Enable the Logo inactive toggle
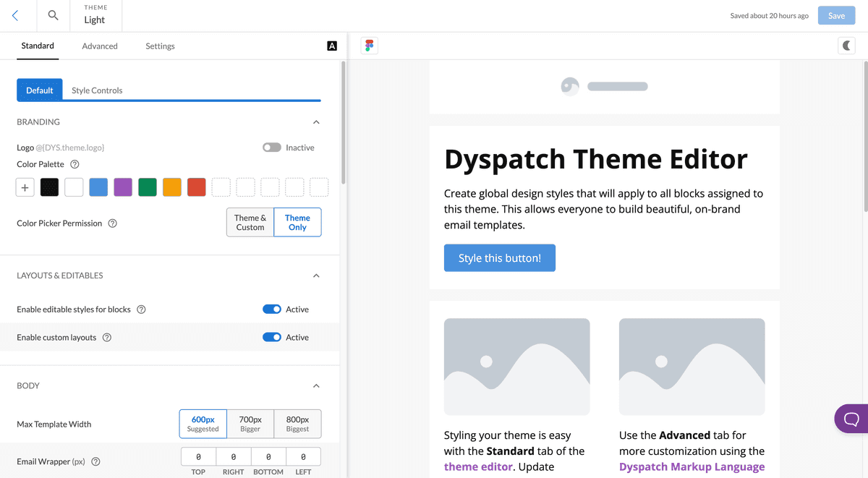The image size is (868, 478). click(x=272, y=148)
